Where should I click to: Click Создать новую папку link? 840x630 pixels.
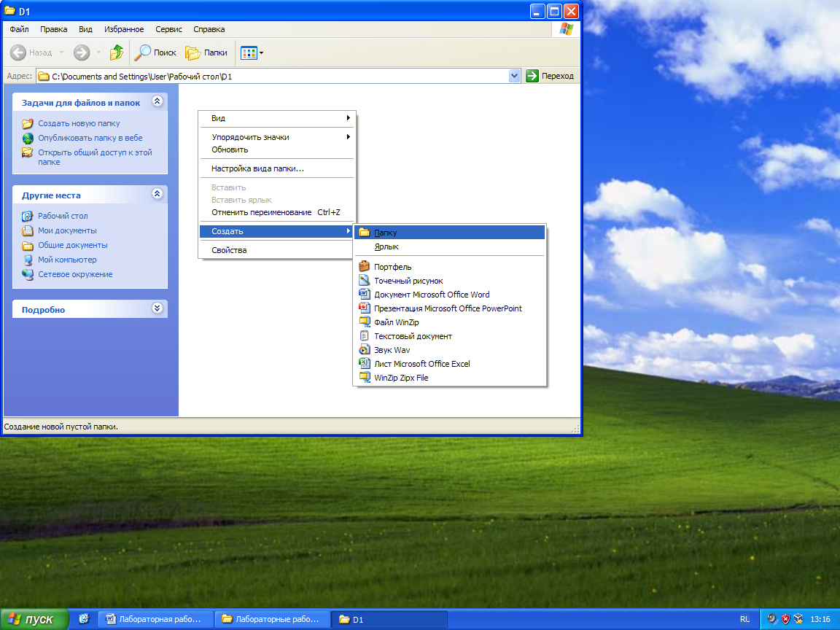pos(79,123)
